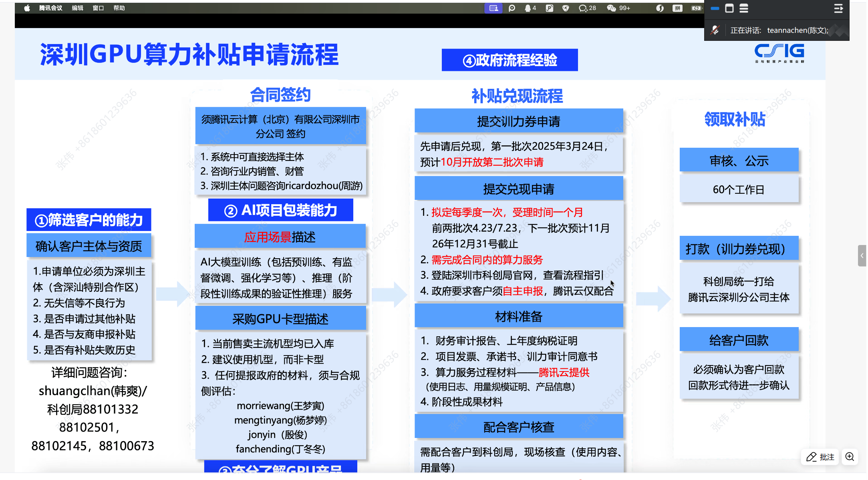Viewport: 868px width, 480px height.
Task: Click the chat bubble icon showing 28
Action: pyautogui.click(x=587, y=8)
